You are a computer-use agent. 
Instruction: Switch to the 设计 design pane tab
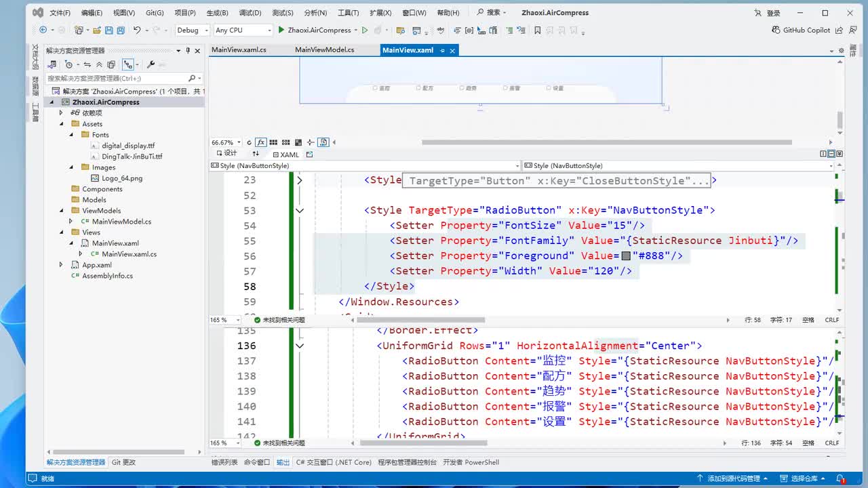click(226, 154)
